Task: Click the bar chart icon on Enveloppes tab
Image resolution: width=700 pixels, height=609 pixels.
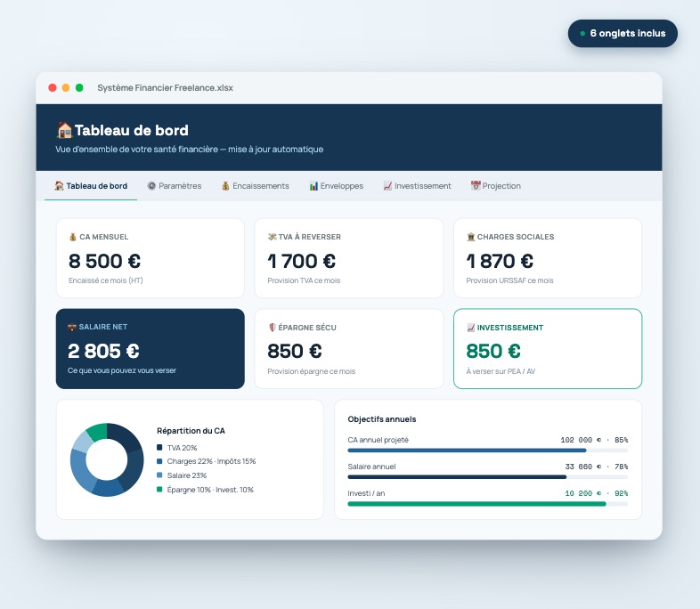Action: point(313,186)
